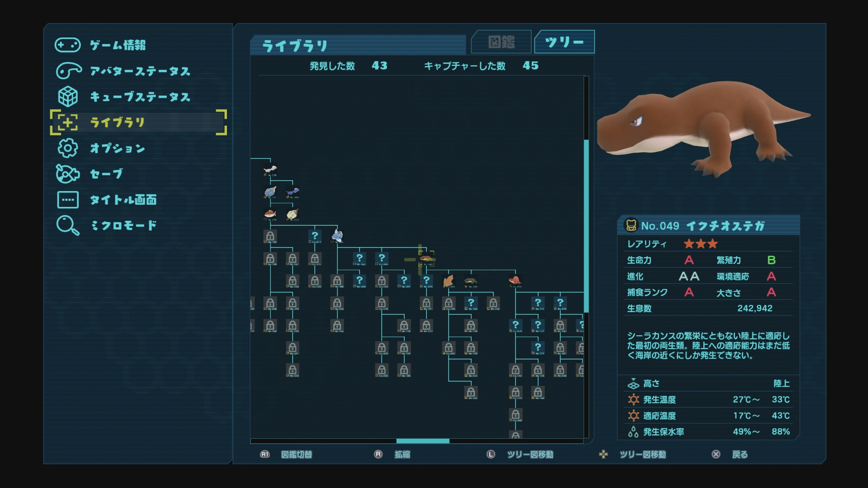
Task: Click the horizontal tree scrollbar thumb
Action: coord(423,441)
